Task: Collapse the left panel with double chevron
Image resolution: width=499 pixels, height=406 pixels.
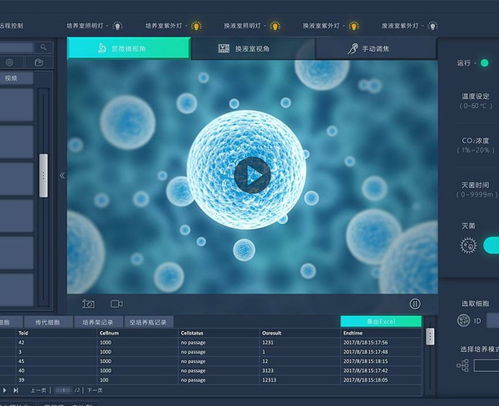Action: (x=62, y=175)
